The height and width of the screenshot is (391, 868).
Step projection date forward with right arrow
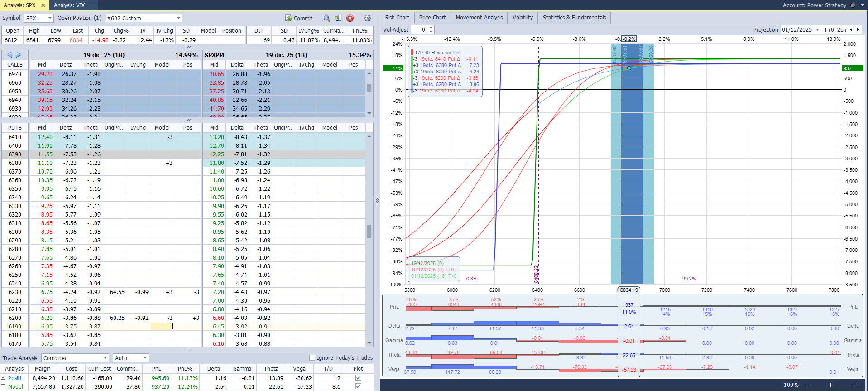pos(858,30)
